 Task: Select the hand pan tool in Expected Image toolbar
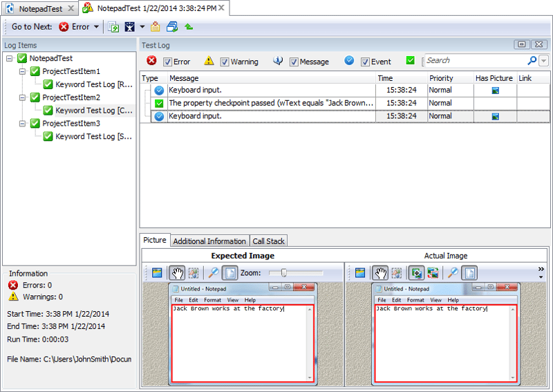tap(178, 273)
